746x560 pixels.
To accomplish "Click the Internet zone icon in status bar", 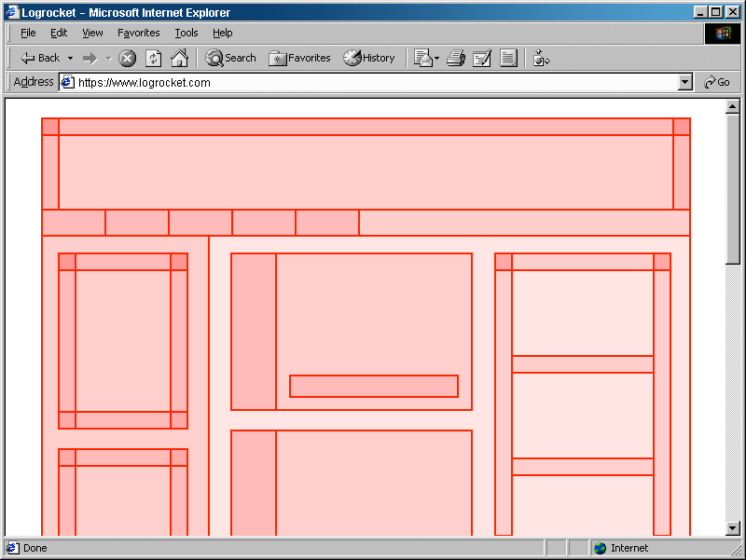I will pyautogui.click(x=600, y=548).
